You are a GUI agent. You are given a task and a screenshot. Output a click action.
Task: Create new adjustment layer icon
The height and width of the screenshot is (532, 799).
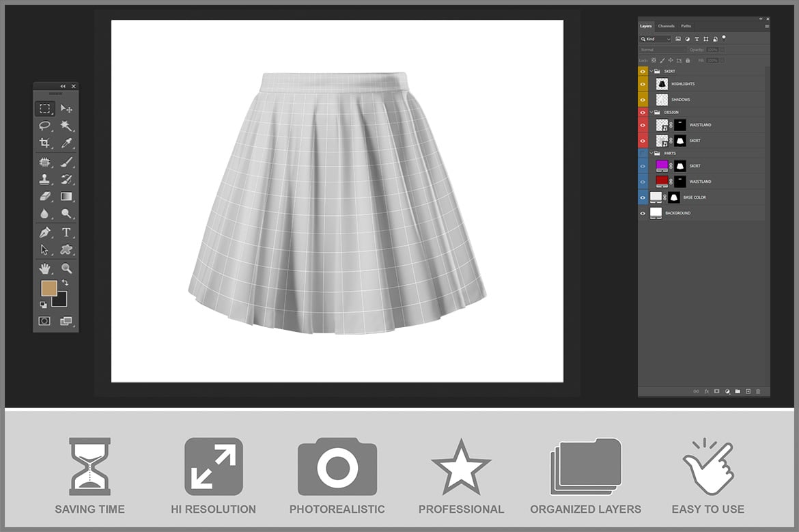727,391
